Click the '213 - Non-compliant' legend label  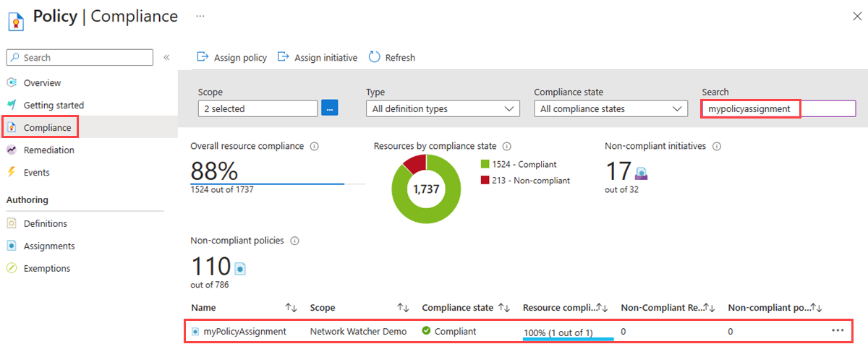(532, 180)
